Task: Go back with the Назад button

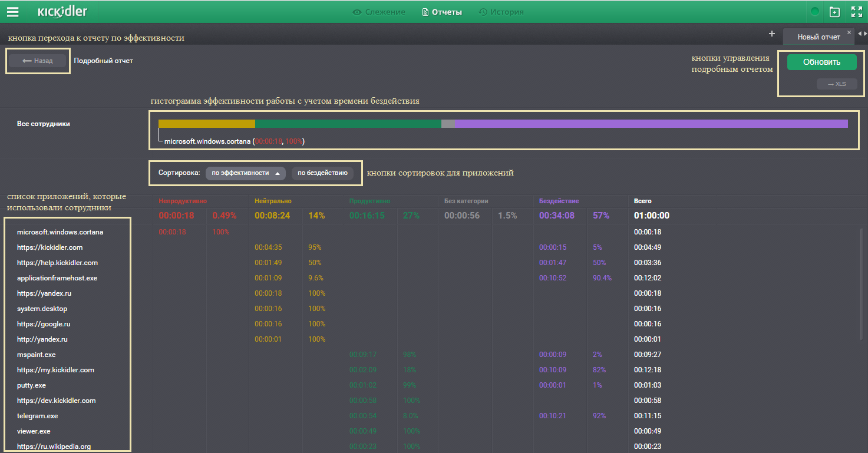Action: [x=38, y=61]
